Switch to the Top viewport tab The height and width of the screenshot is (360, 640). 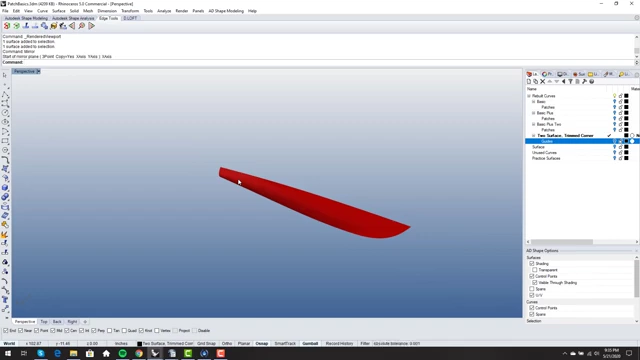point(44,322)
